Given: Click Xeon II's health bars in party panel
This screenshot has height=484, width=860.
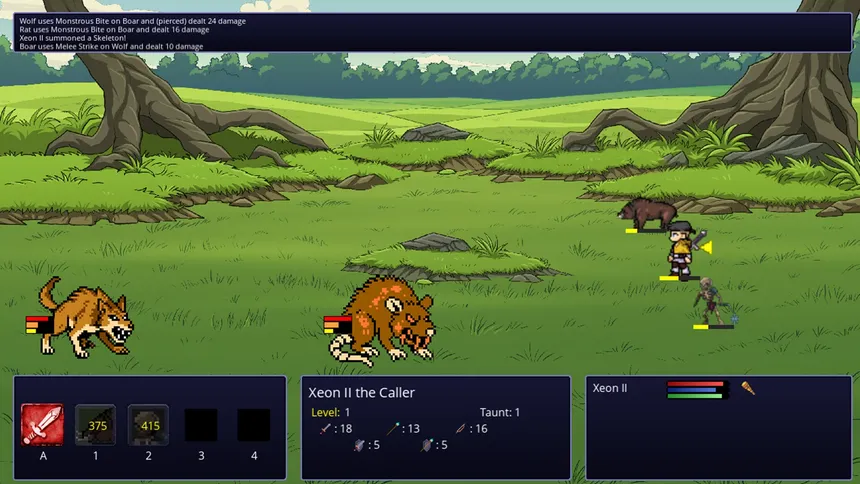Looking at the screenshot, I should click(697, 390).
